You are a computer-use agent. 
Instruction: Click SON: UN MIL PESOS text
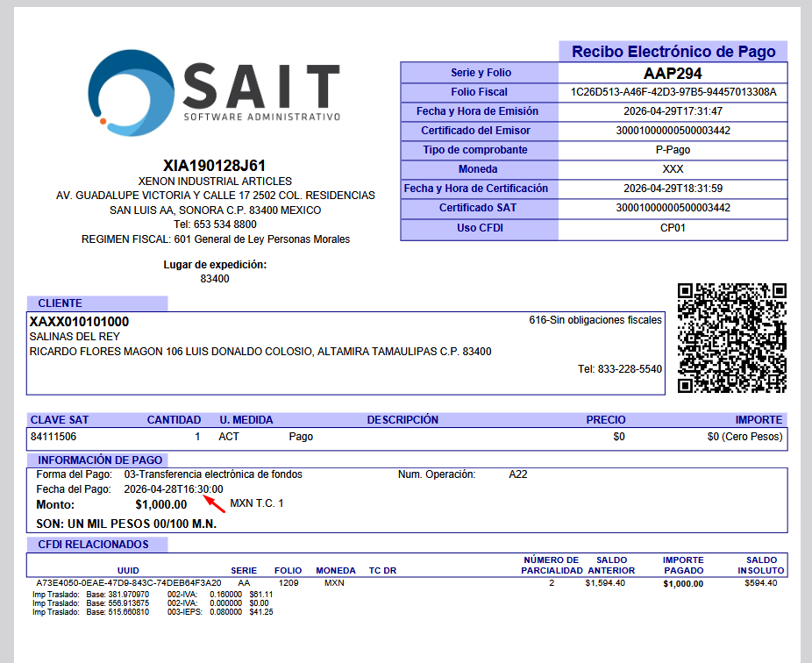126,524
